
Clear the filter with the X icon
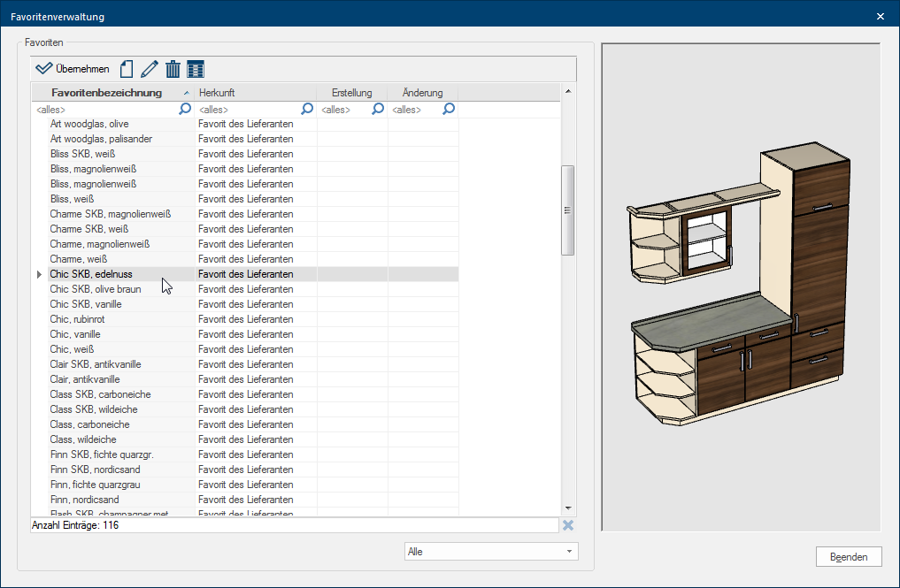point(568,525)
